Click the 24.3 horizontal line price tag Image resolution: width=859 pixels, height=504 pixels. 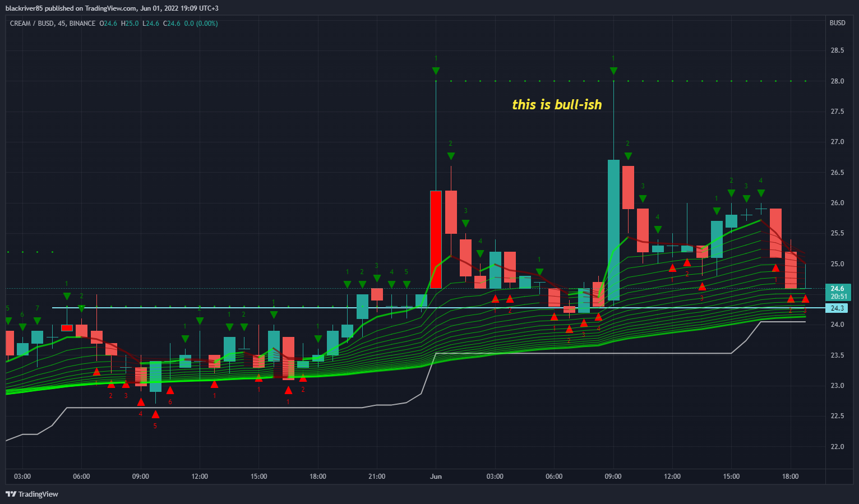837,308
